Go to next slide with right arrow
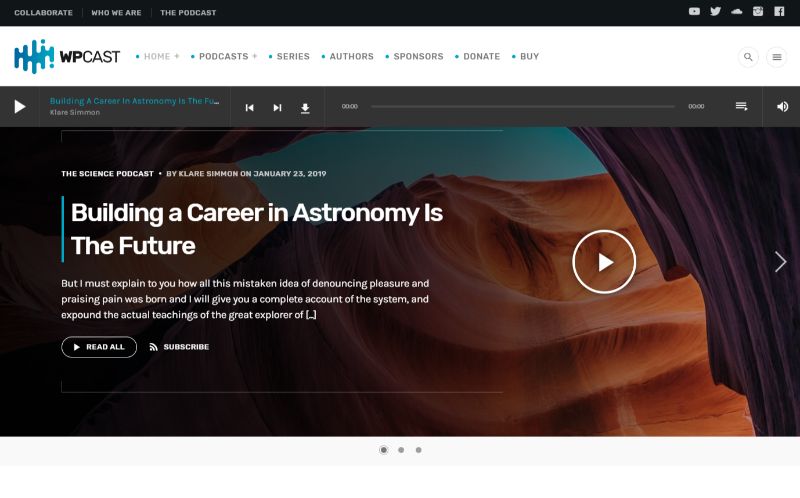Screen dimensions: 800x498 coord(780,262)
